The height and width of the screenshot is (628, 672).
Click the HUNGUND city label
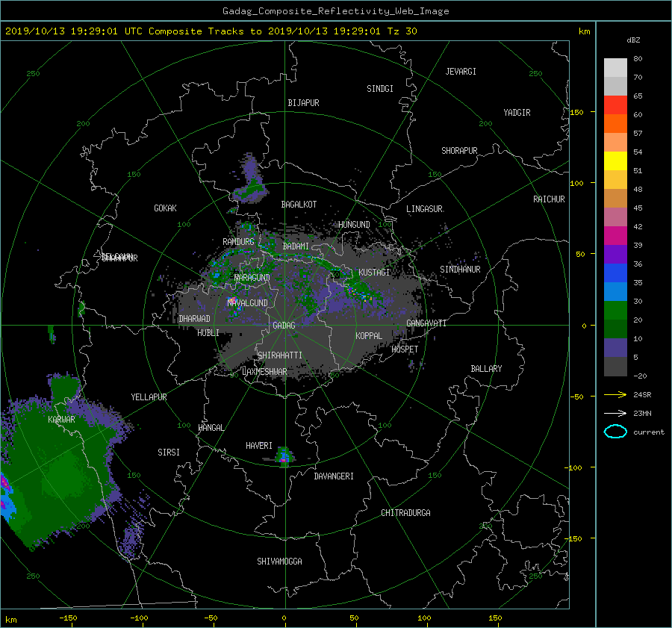354,224
